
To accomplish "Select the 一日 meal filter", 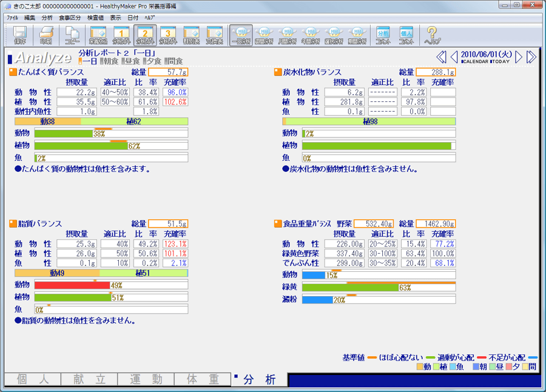I will coord(88,61).
